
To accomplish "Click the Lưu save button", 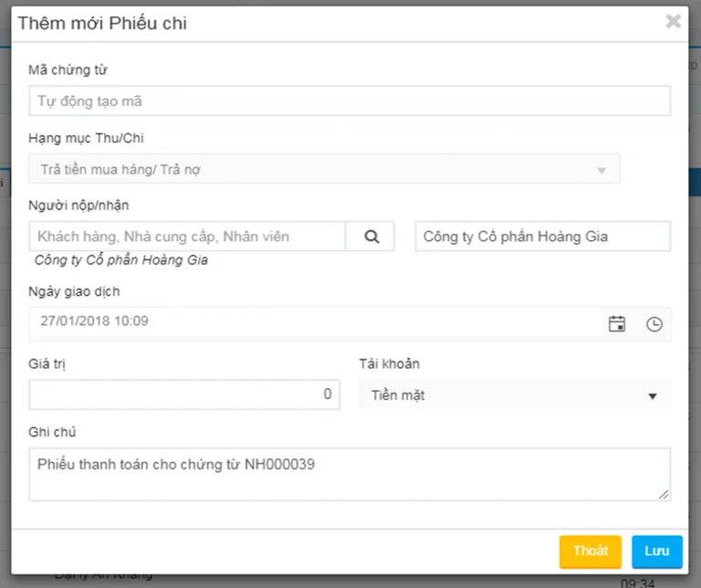I will (657, 551).
